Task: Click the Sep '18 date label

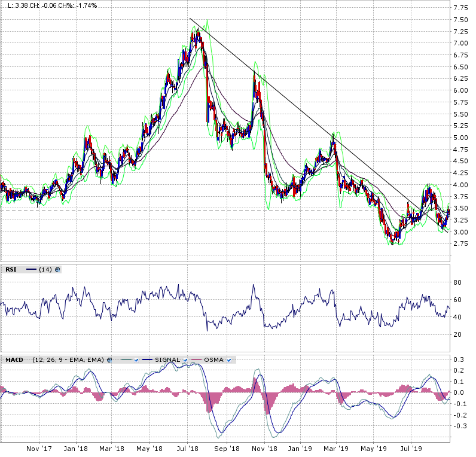Action: click(x=227, y=449)
